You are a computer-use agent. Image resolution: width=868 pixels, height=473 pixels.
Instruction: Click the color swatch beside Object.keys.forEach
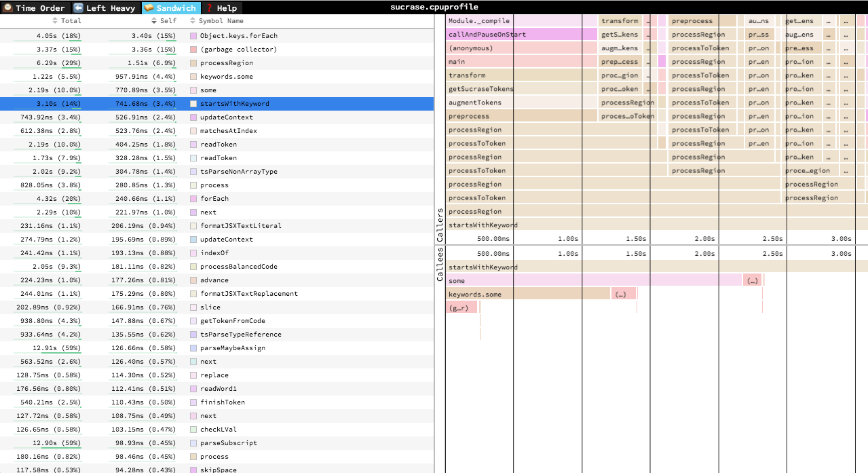193,36
